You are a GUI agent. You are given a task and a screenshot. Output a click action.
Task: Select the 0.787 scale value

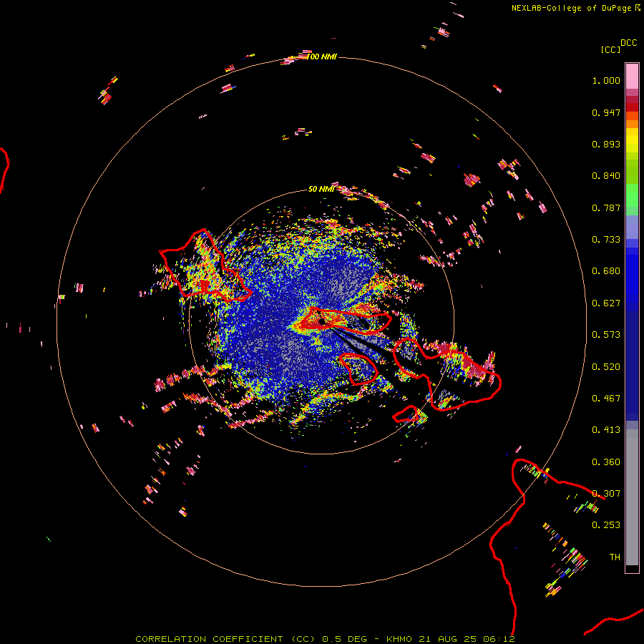[x=606, y=208]
